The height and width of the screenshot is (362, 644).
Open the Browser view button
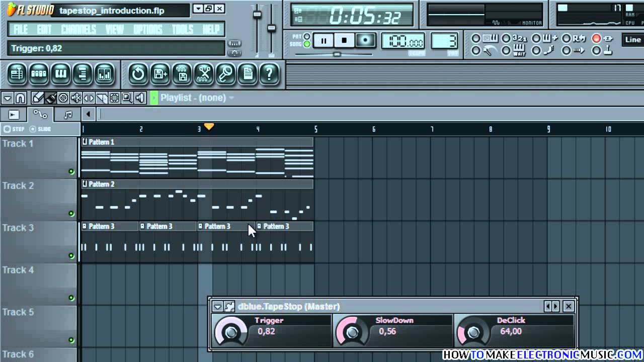[83, 74]
